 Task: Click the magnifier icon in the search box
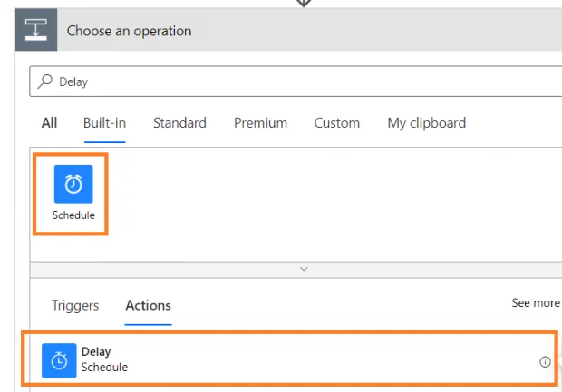click(45, 81)
